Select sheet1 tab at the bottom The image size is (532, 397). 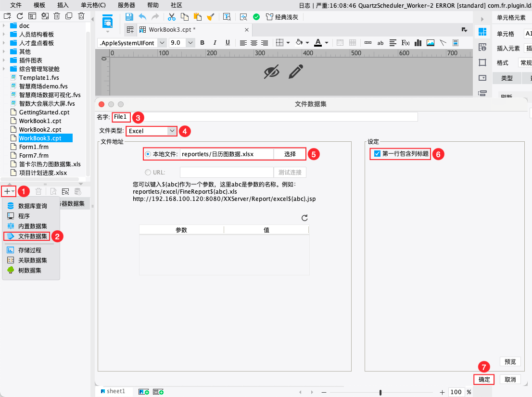pos(113,391)
